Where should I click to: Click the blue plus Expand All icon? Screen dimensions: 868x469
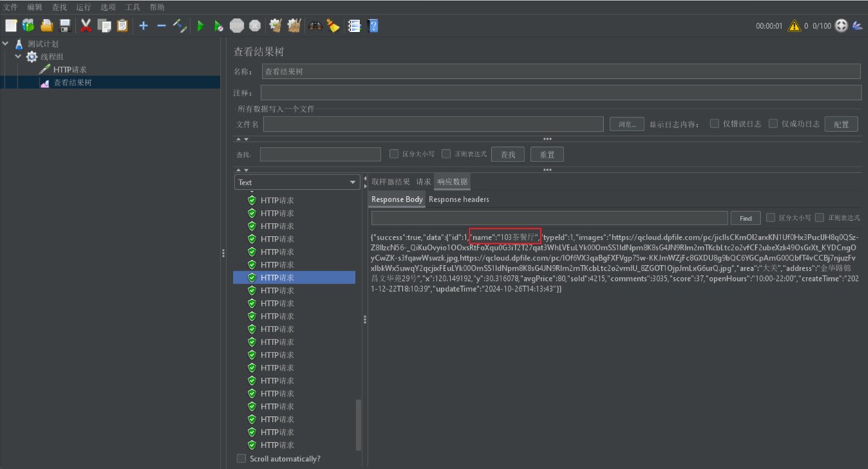click(x=143, y=26)
